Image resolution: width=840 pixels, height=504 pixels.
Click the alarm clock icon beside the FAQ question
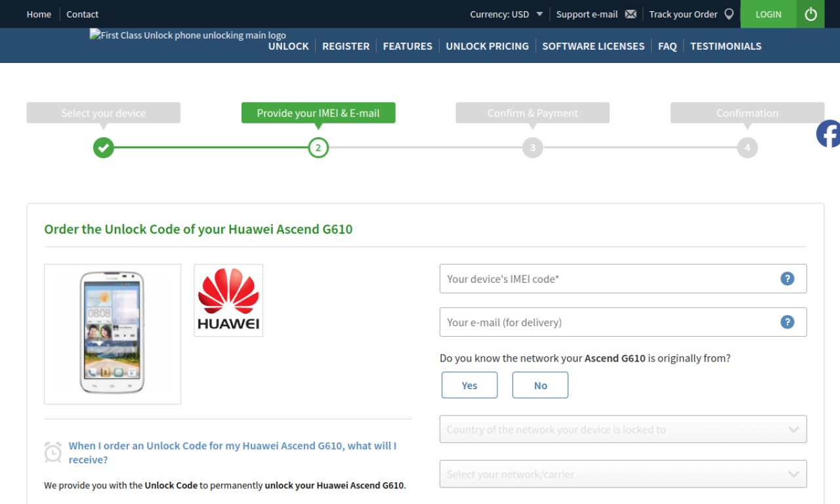click(x=53, y=452)
